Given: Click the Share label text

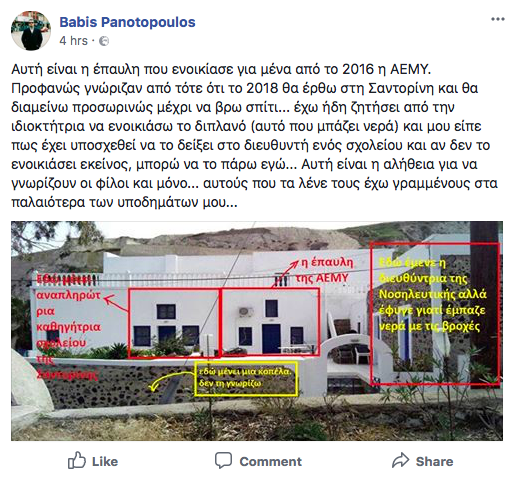Looking at the screenshot, I should (434, 462).
